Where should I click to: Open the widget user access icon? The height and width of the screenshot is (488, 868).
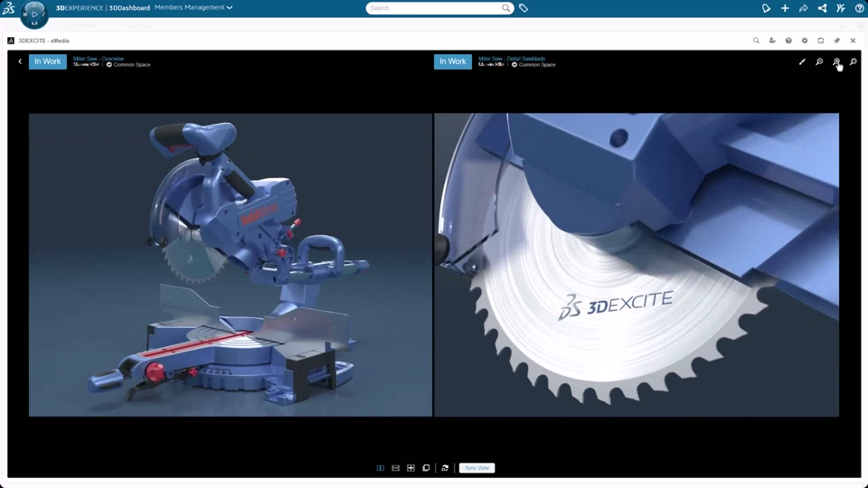click(x=772, y=41)
